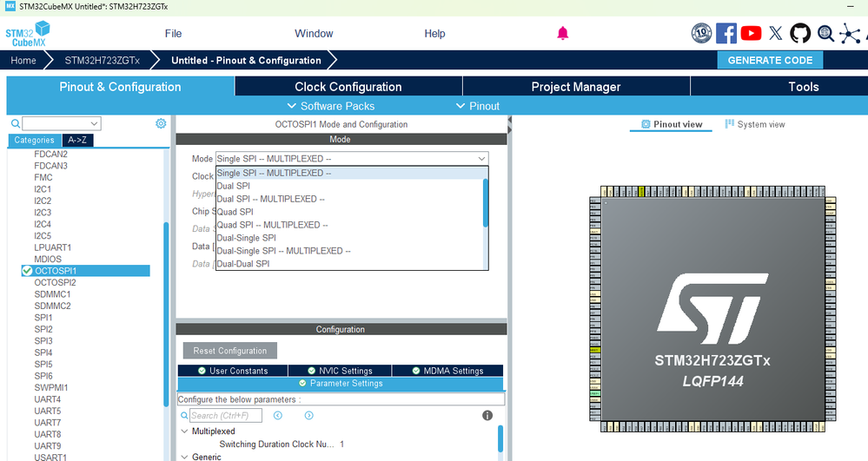Choose Dual-Single SPI mode option

[246, 237]
